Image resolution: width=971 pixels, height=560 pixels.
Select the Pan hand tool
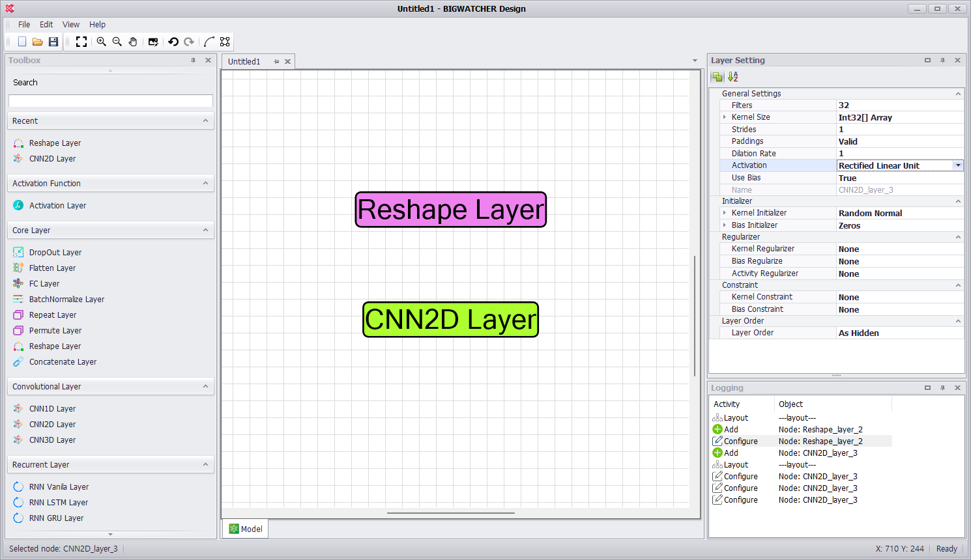coord(133,42)
